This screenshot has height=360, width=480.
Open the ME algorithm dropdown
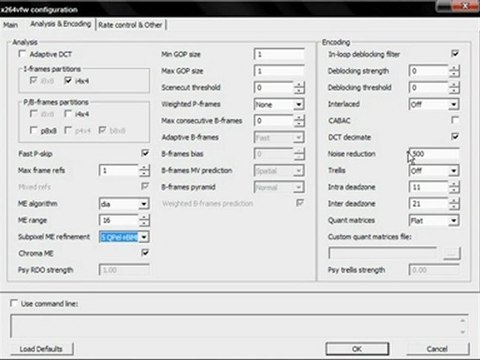144,204
